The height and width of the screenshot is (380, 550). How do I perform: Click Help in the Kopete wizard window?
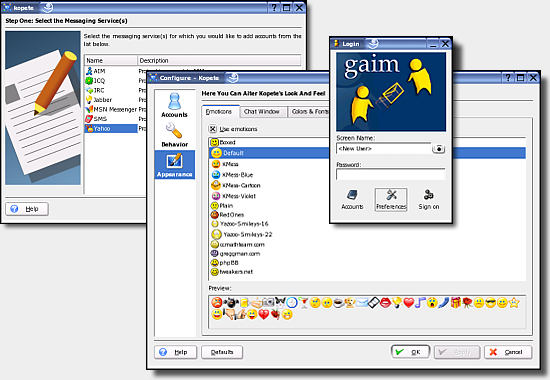tap(27, 209)
